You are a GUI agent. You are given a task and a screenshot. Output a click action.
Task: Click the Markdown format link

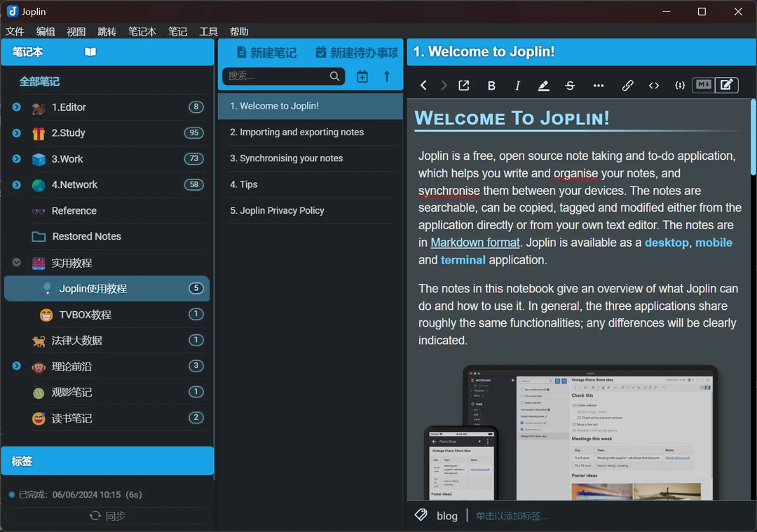tap(475, 243)
